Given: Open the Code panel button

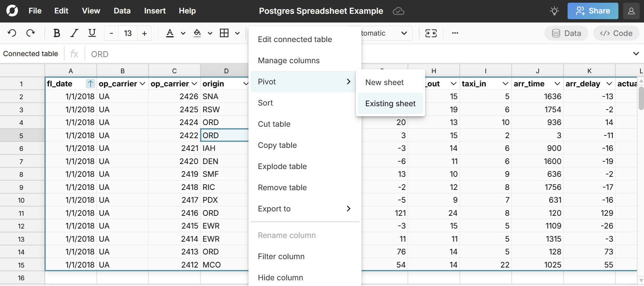Looking at the screenshot, I should point(616,33).
